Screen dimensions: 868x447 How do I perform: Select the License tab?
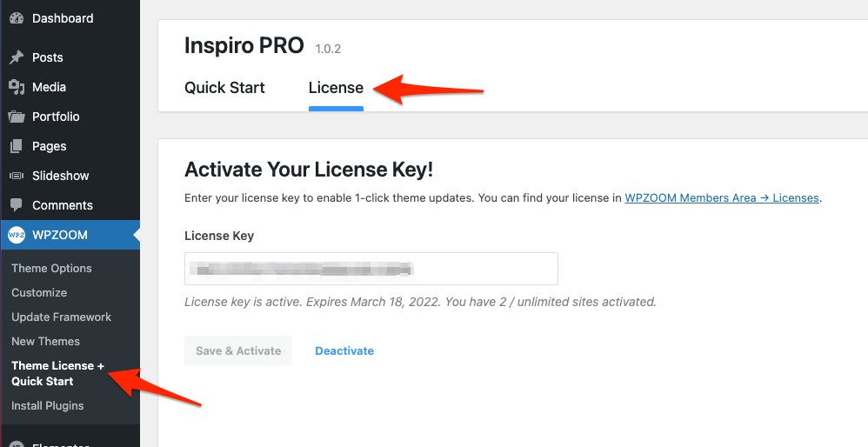(336, 88)
